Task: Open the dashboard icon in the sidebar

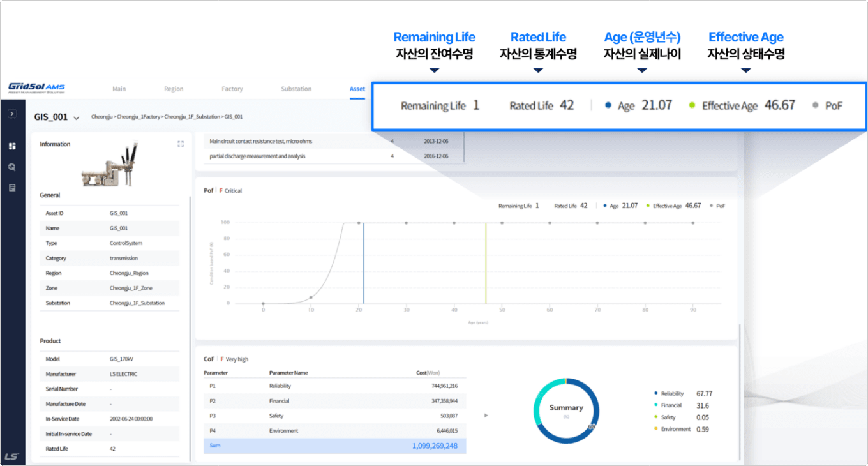Action: (12, 146)
